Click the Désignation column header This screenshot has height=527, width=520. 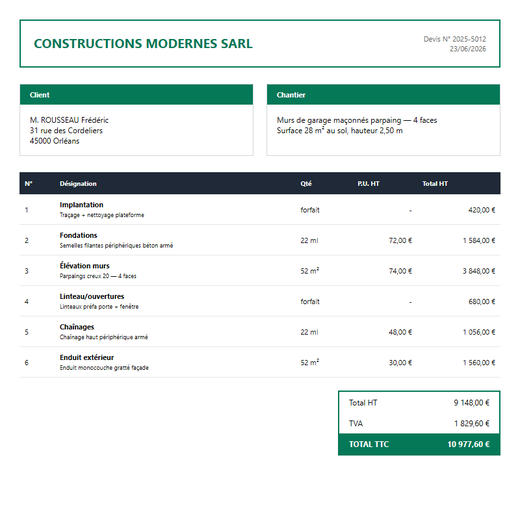coord(78,184)
